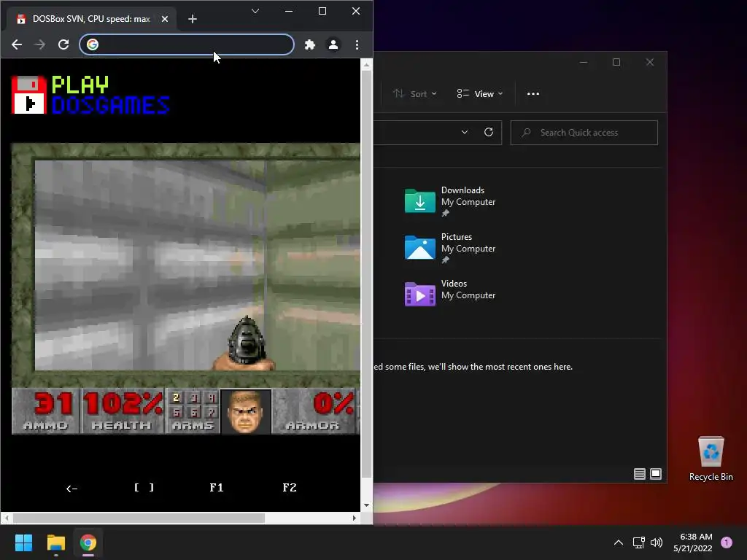The width and height of the screenshot is (747, 560).
Task: Click inside the Doom game viewport
Action: (197, 265)
